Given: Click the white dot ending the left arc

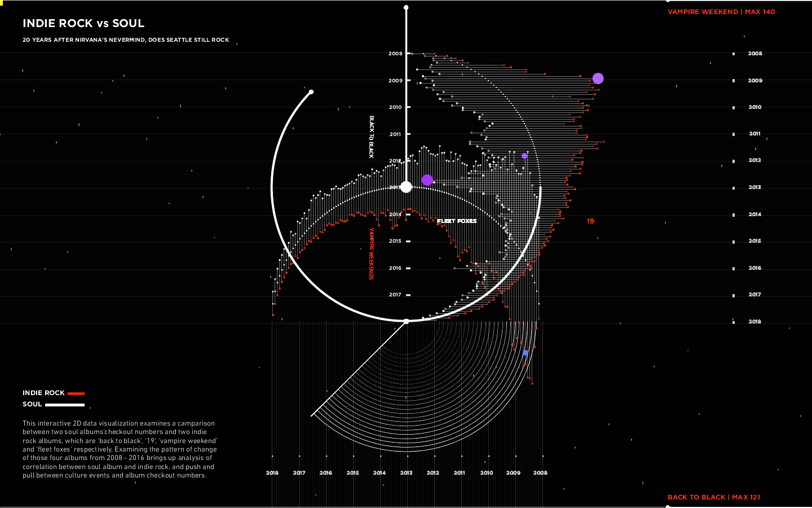Looking at the screenshot, I should point(311,92).
